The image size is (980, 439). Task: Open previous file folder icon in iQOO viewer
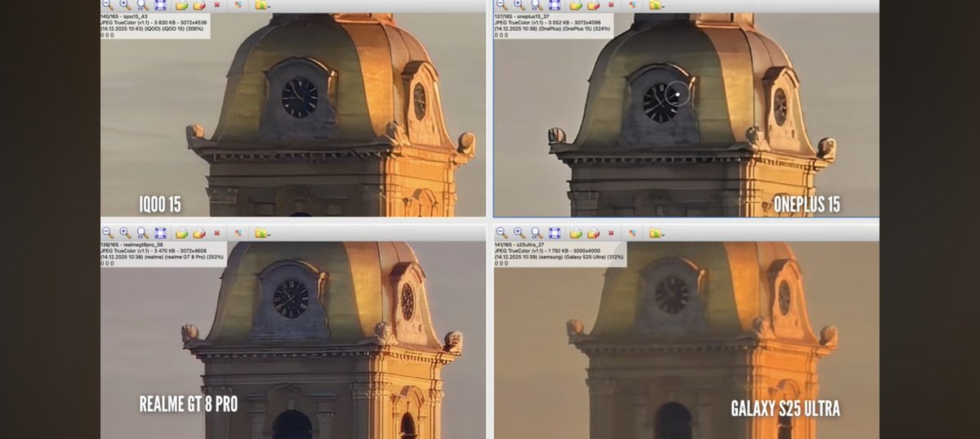tap(181, 4)
